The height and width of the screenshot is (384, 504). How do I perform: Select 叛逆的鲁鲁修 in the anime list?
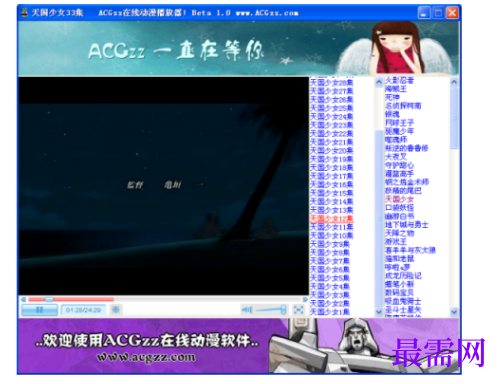pos(407,148)
